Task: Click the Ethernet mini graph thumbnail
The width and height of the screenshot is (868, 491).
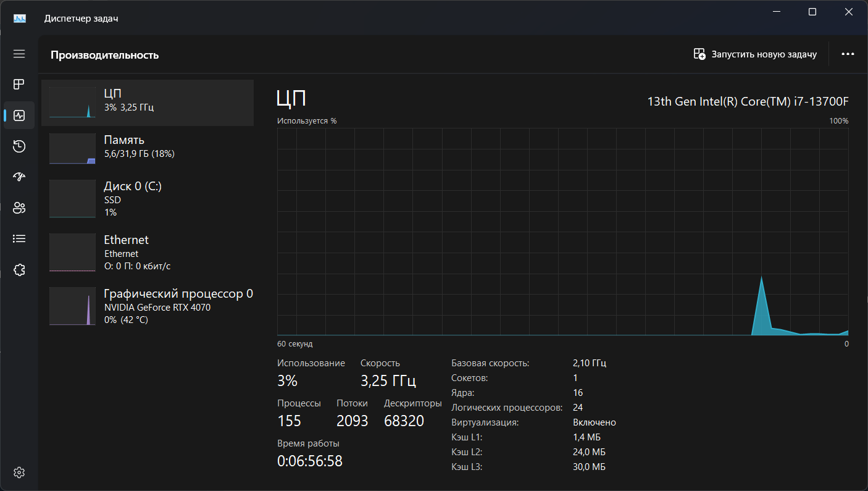Action: (72, 253)
